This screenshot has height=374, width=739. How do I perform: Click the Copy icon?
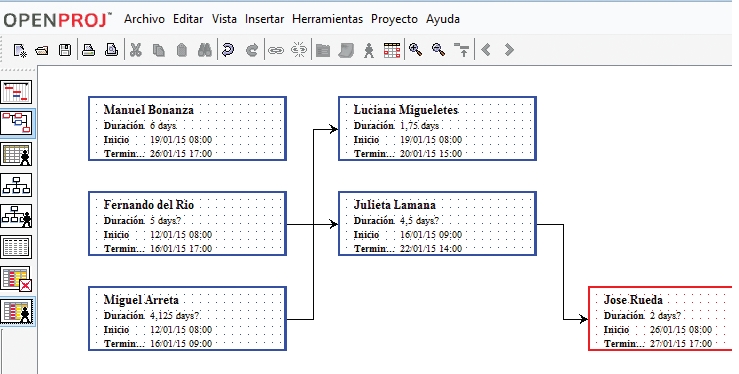point(159,50)
